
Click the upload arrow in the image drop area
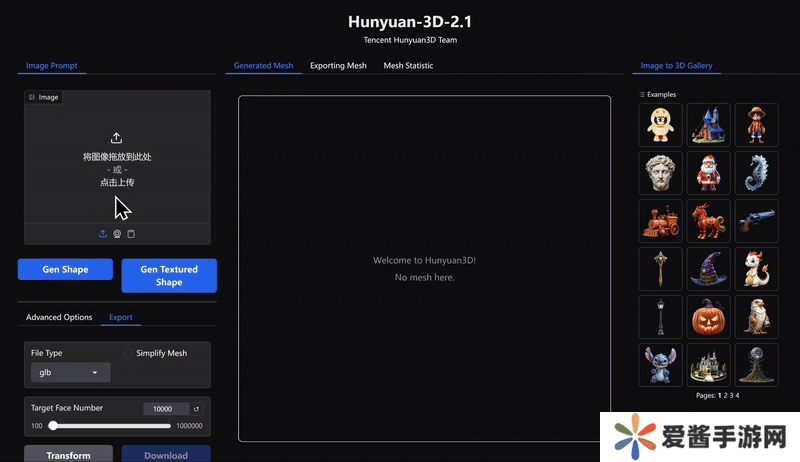[x=117, y=138]
